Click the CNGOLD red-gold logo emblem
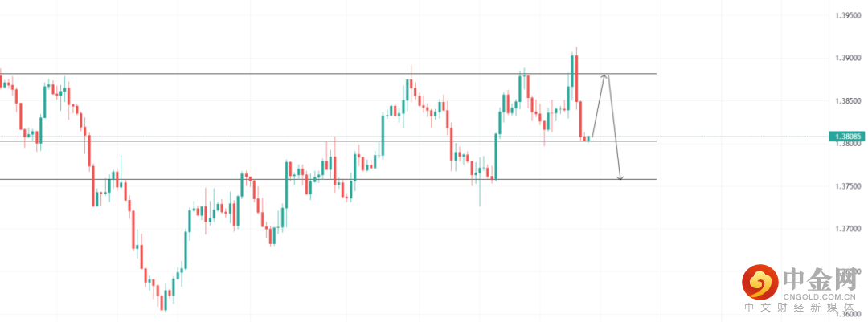The image size is (868, 322). (760, 282)
